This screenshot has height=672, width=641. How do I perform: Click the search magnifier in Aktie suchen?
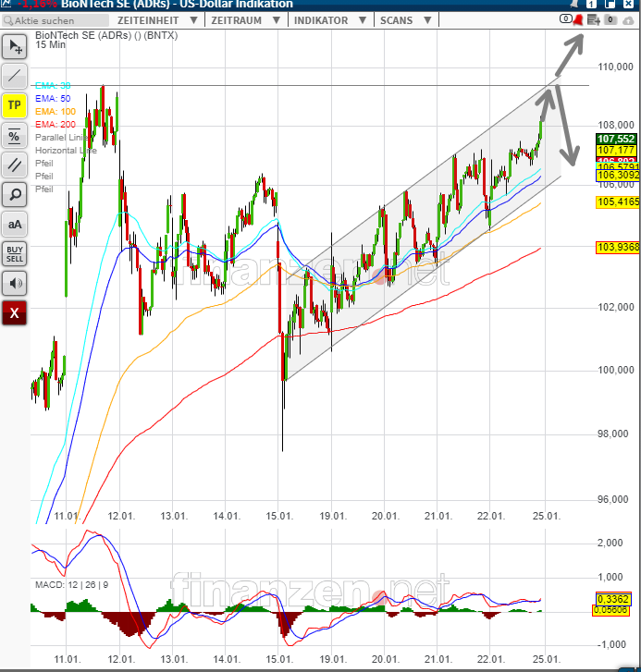click(8, 20)
